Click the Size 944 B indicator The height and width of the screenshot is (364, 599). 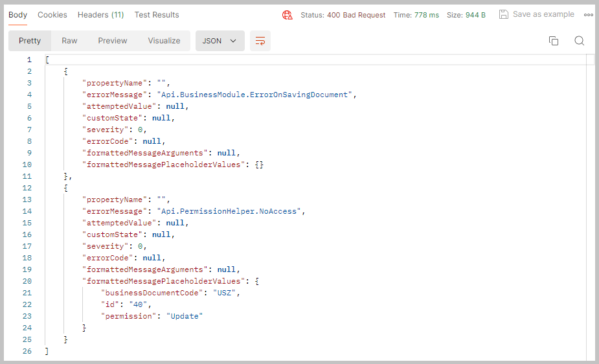pos(466,15)
